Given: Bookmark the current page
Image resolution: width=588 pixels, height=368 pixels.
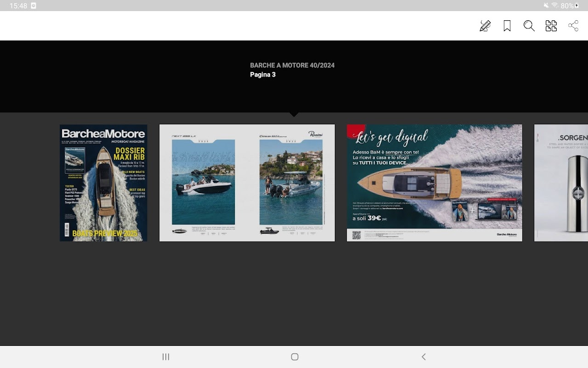Looking at the screenshot, I should [507, 26].
